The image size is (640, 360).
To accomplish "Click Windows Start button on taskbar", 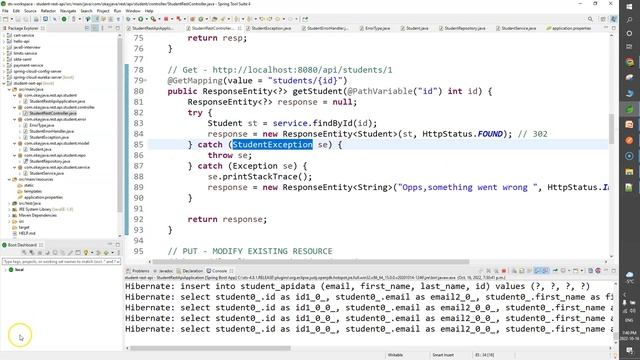I will point(629,7).
